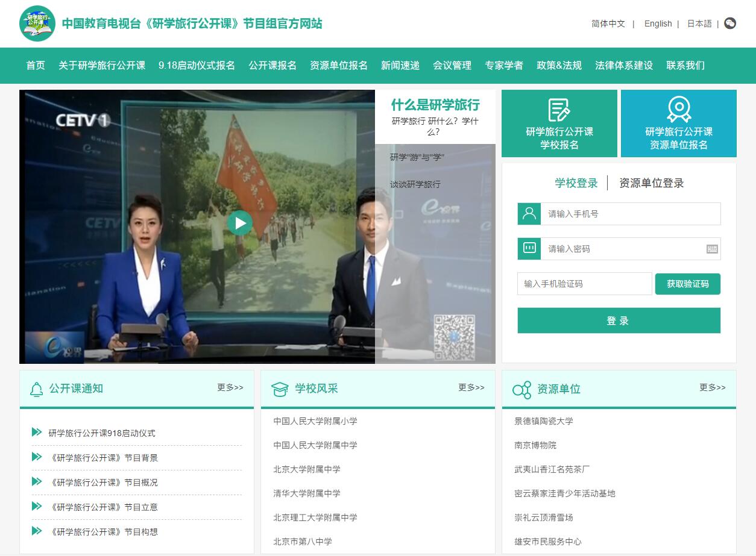The height and width of the screenshot is (556, 756).
Task: Open 新闻速递 in the navigation bar
Action: click(400, 65)
